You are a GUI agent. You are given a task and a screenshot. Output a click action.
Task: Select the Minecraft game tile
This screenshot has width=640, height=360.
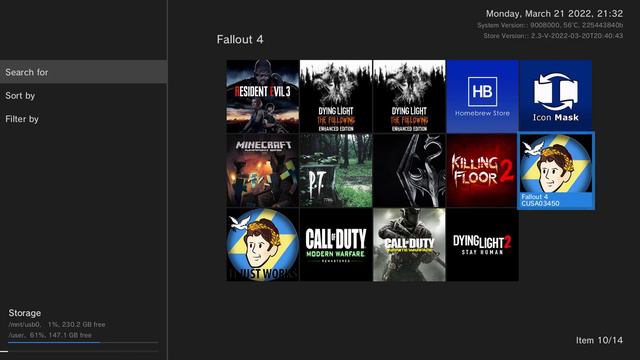pyautogui.click(x=262, y=171)
